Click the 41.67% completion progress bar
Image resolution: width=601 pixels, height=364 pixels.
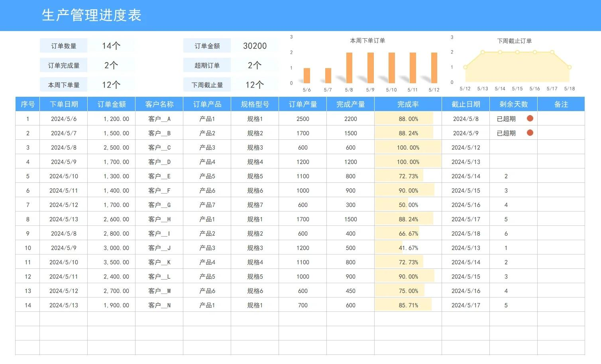(389, 248)
